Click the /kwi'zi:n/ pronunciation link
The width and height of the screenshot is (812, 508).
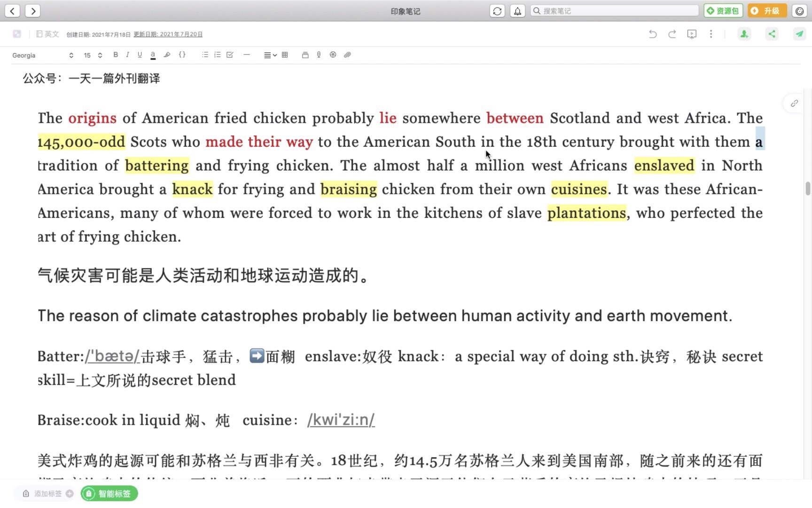coord(341,420)
